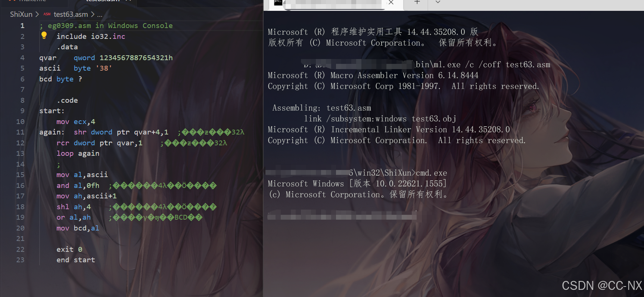Click terminal command 'link /subsystem:windows test63.obj'
Viewport: 644px width, 297px height.
[380, 119]
